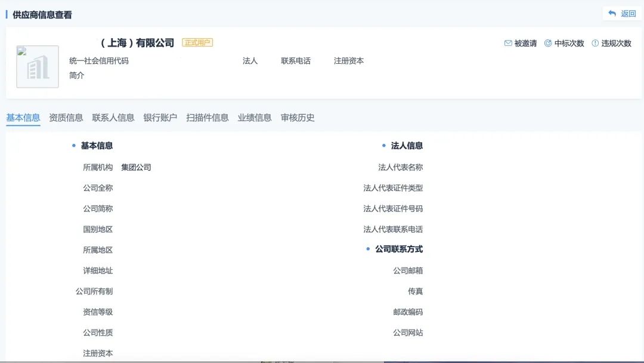644x363 pixels.
Task: Click the blue dot beside 公司联系方式 section header
Action: [x=368, y=249]
